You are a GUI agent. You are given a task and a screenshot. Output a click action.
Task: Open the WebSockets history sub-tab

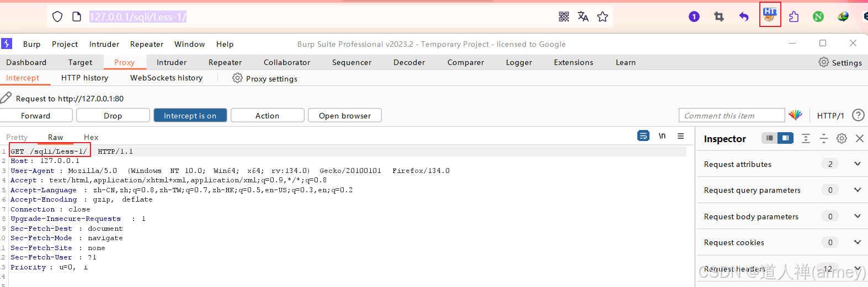point(166,78)
